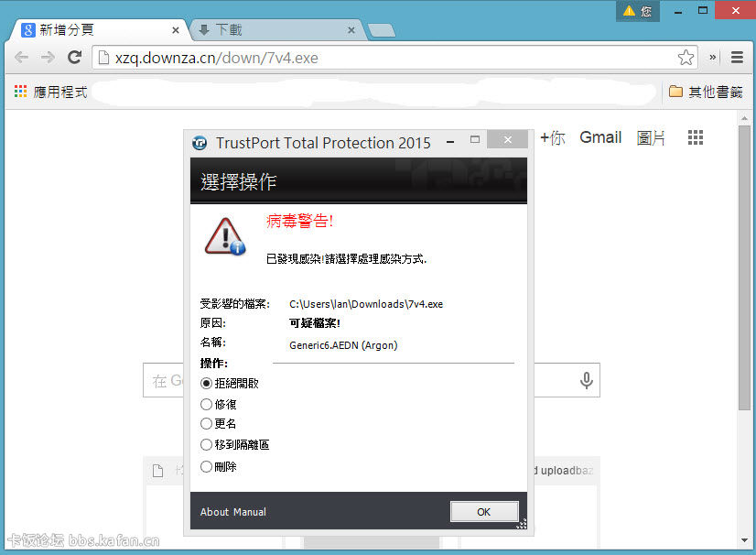
Task: Click the address bar URL
Action: 217,58
